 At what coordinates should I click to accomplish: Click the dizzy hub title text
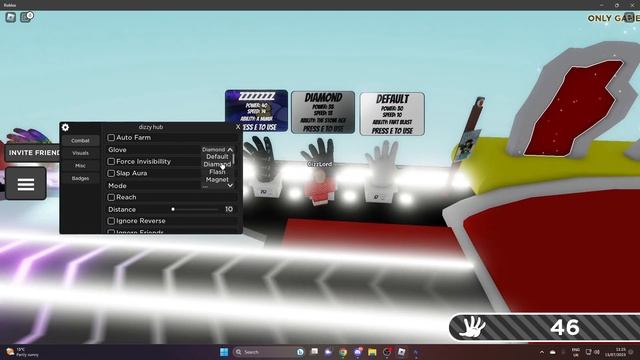click(151, 127)
